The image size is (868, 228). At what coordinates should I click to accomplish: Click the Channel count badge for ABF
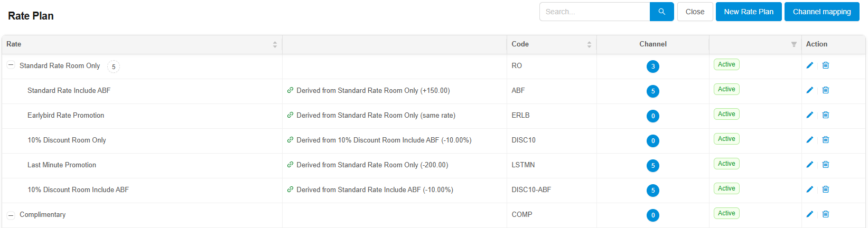(x=653, y=91)
